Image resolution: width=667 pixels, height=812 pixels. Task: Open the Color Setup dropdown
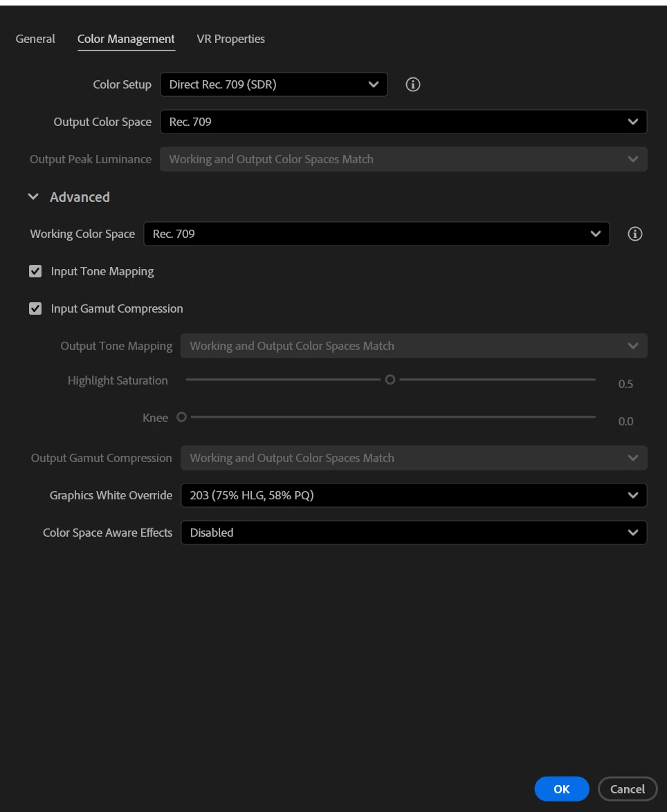click(274, 84)
